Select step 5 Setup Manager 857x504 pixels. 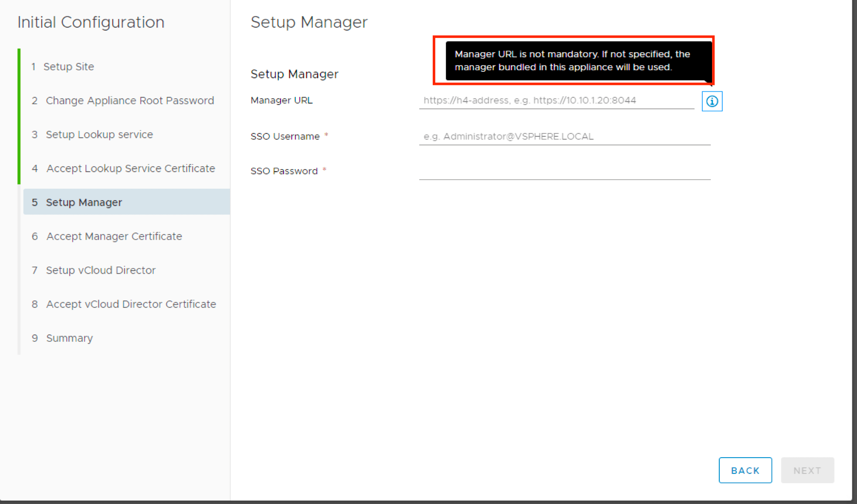(84, 202)
